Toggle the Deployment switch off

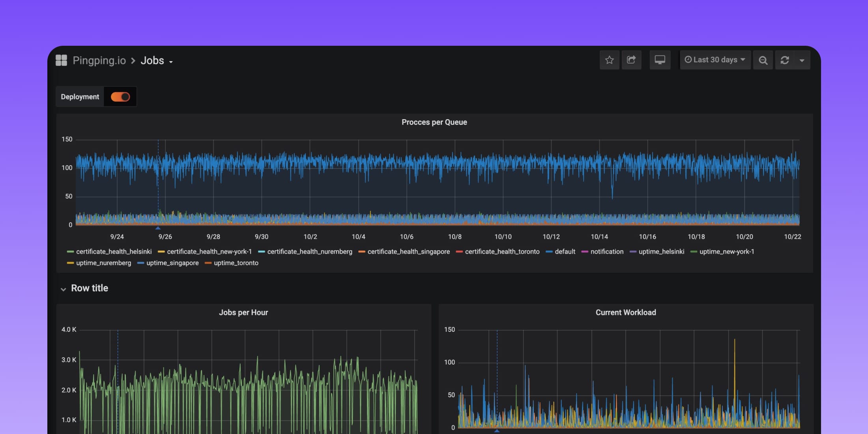120,96
